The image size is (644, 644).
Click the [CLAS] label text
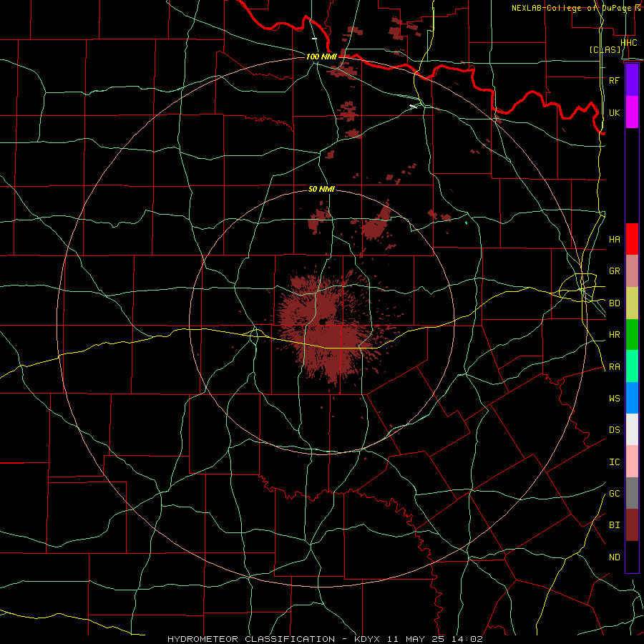(x=605, y=49)
